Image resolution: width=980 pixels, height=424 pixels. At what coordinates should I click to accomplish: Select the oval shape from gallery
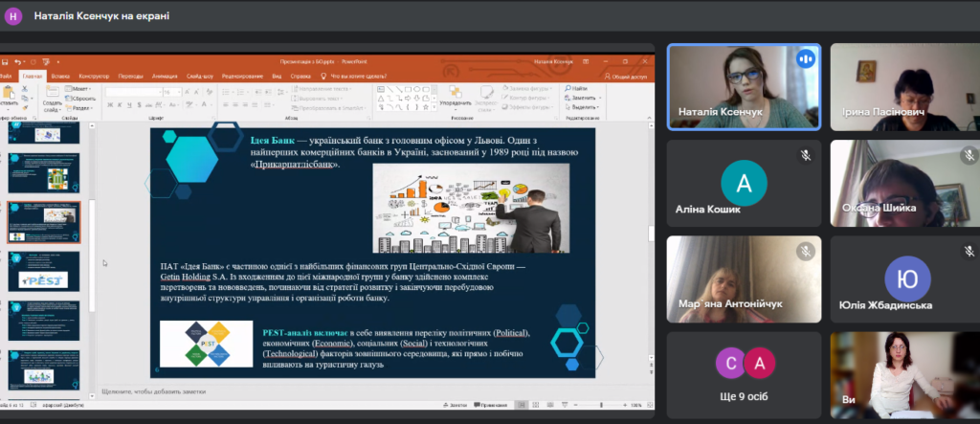[415, 89]
